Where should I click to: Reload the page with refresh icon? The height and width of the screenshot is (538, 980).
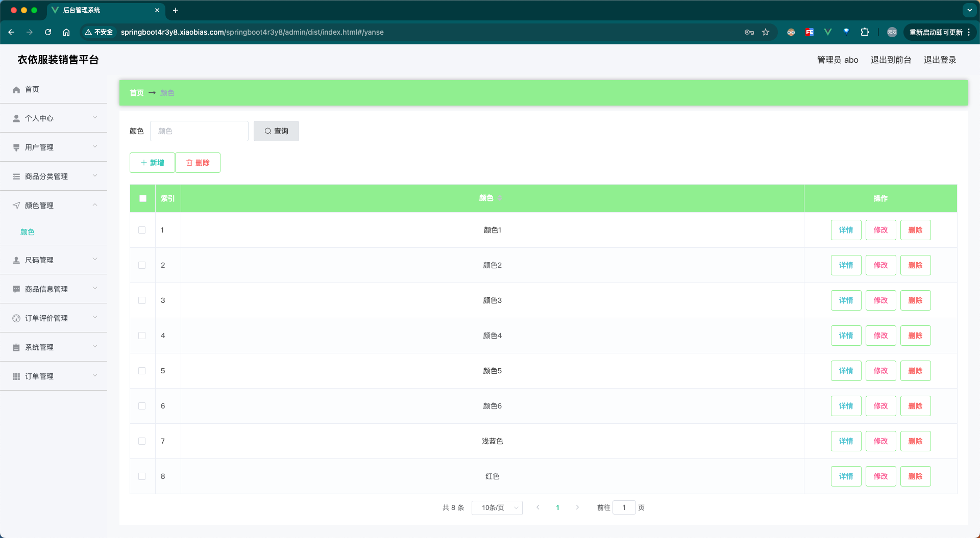pos(48,32)
